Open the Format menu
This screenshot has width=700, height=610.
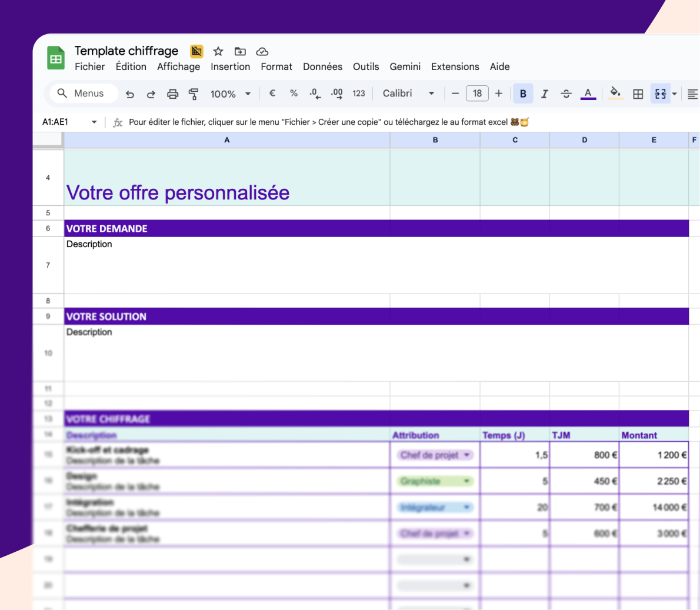pyautogui.click(x=276, y=66)
